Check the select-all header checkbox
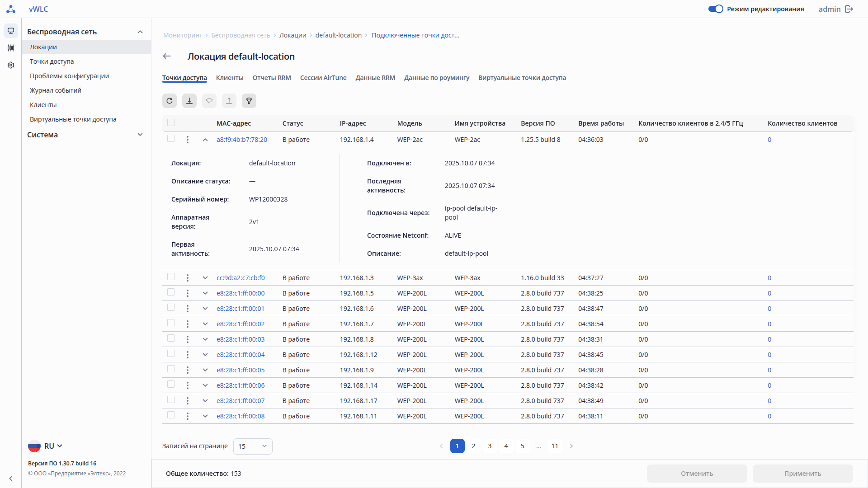 click(171, 122)
